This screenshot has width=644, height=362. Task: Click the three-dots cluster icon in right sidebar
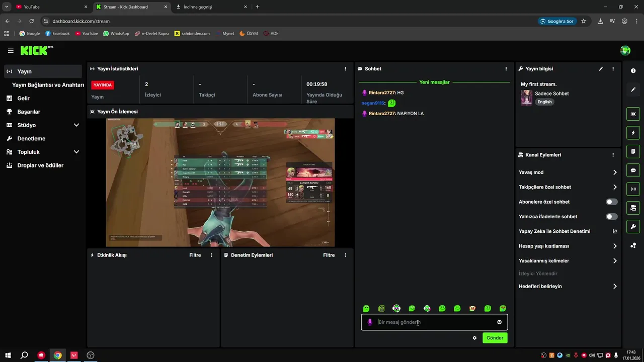[633, 245]
